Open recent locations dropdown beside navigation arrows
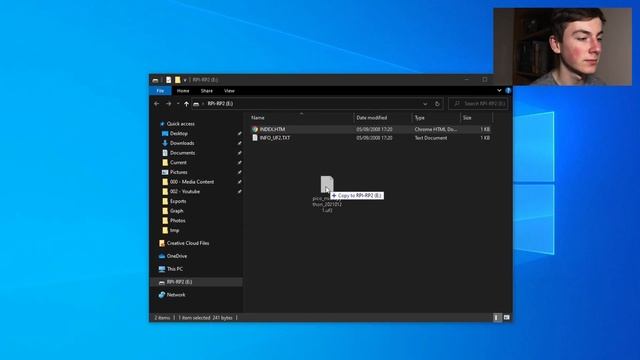 (178, 104)
